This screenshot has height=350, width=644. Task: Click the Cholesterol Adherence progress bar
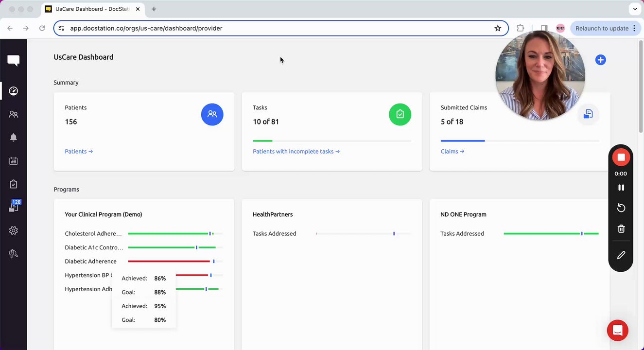click(x=175, y=234)
